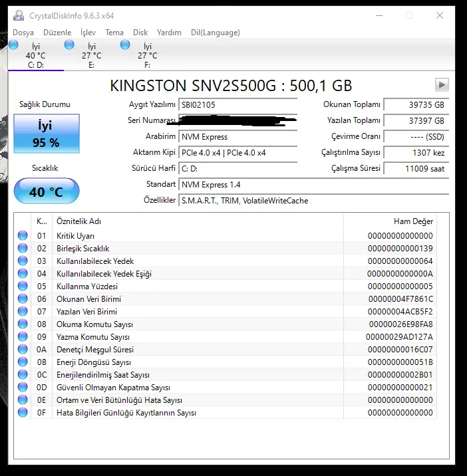Viewport: 467px width, 476px height.
Task: Click the İyi 95 % health status button
Action: [x=47, y=134]
